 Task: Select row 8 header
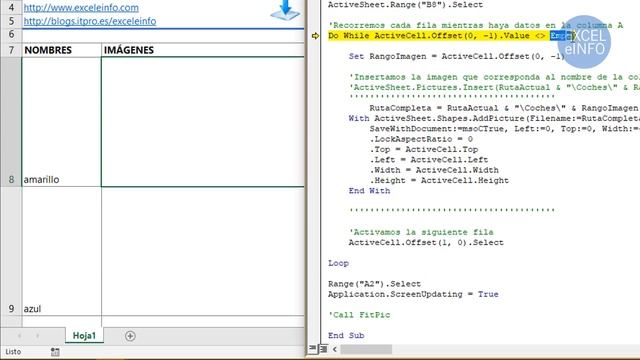(x=11, y=122)
